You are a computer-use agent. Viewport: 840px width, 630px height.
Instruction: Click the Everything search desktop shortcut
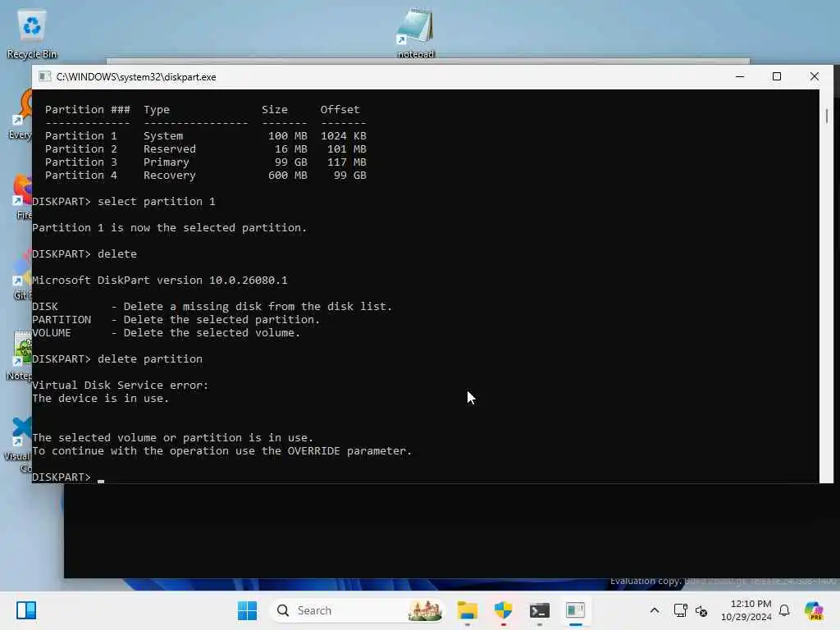[21, 115]
